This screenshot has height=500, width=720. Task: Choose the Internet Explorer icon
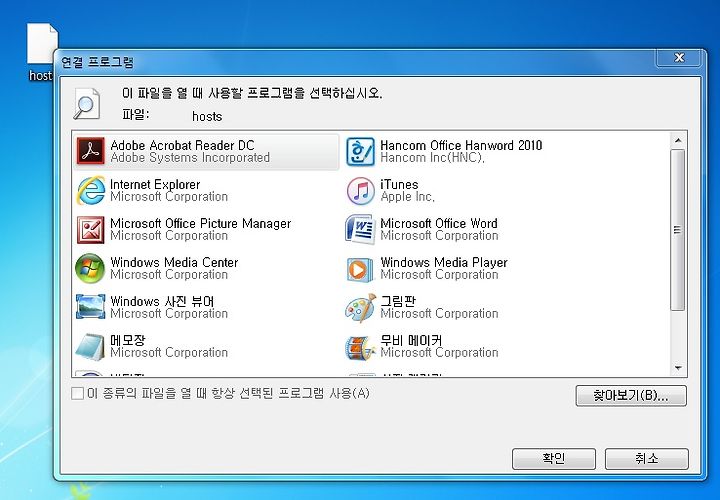tap(90, 190)
